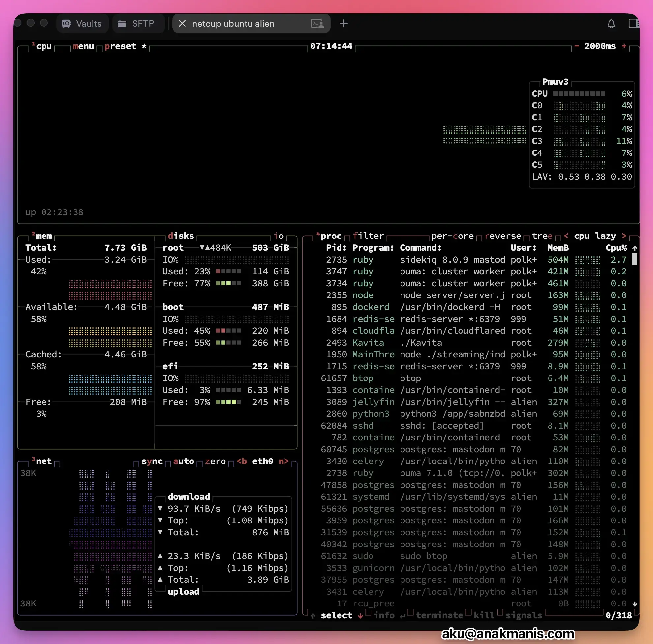Click the cpu lazy sort label

pyautogui.click(x=595, y=236)
